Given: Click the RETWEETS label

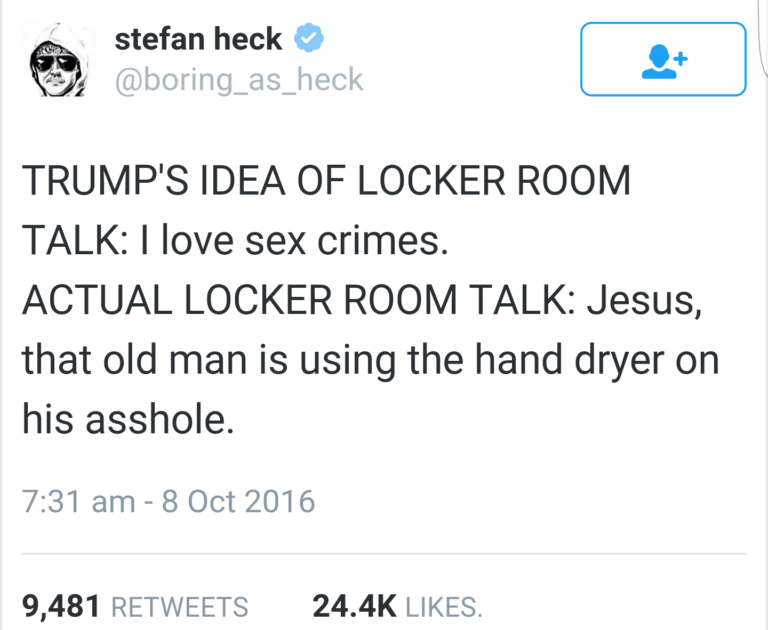Looking at the screenshot, I should (180, 607).
